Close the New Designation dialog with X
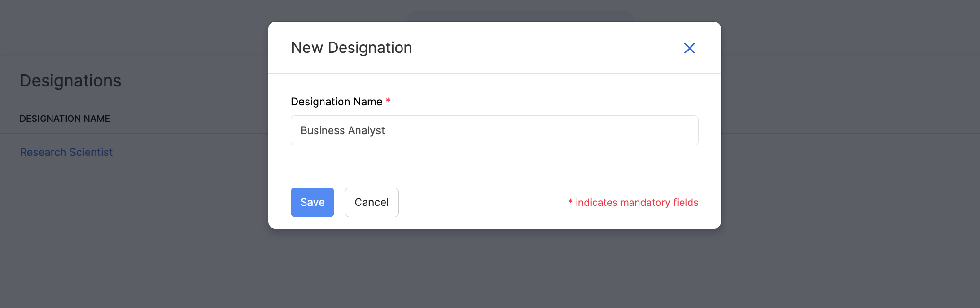The width and height of the screenshot is (980, 308). click(x=689, y=48)
